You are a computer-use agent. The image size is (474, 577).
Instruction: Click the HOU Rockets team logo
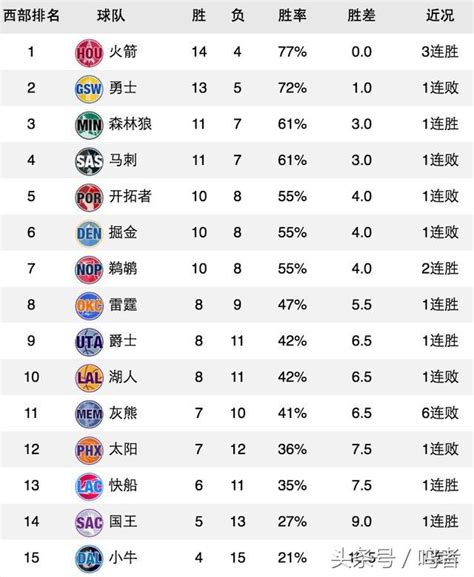point(89,53)
